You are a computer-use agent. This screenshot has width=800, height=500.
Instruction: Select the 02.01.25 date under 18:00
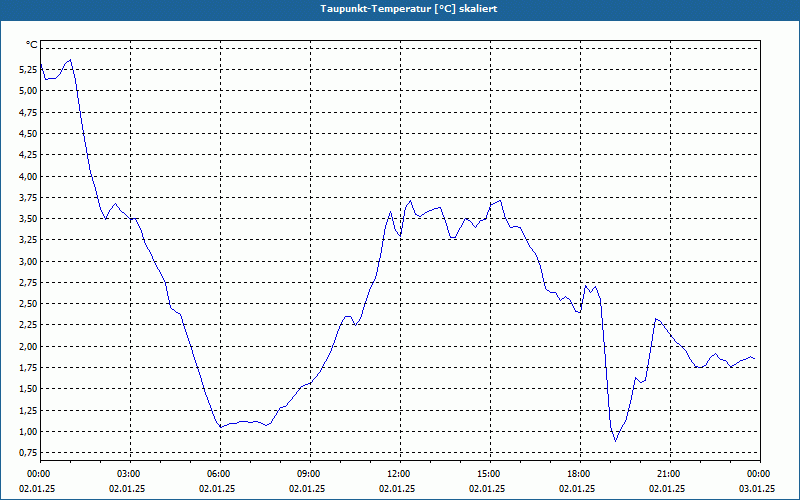pos(577,488)
